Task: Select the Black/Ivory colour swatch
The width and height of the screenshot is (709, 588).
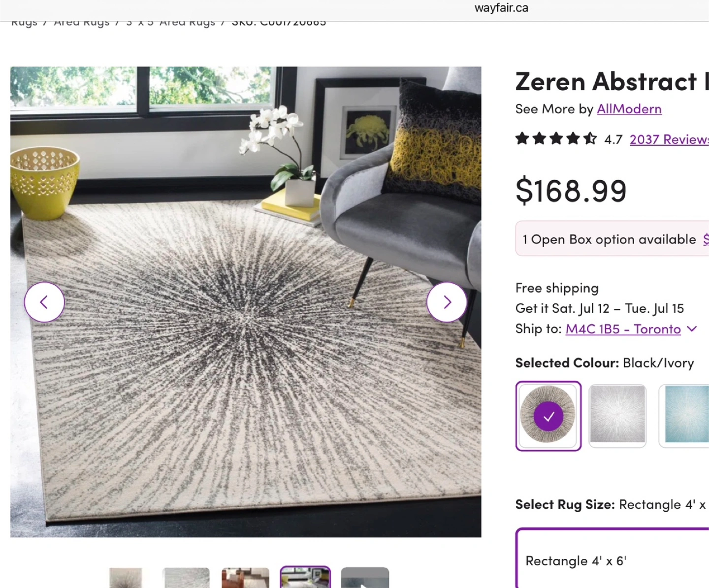Action: [548, 416]
